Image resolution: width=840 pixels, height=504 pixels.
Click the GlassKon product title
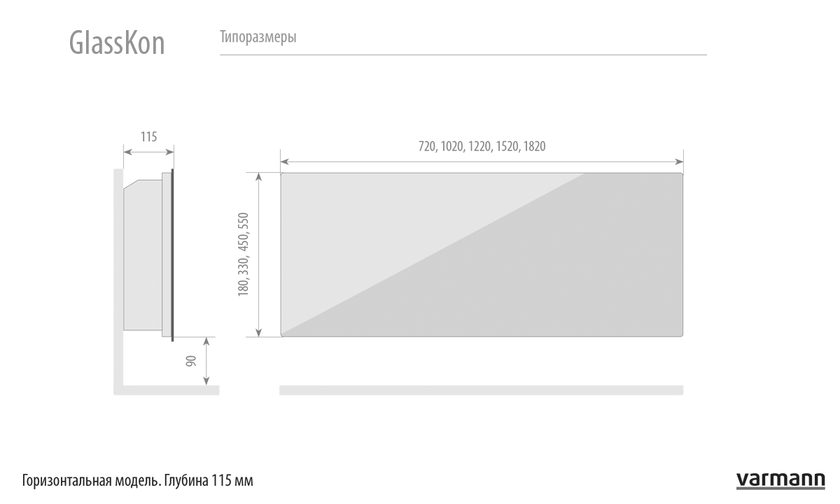117,43
